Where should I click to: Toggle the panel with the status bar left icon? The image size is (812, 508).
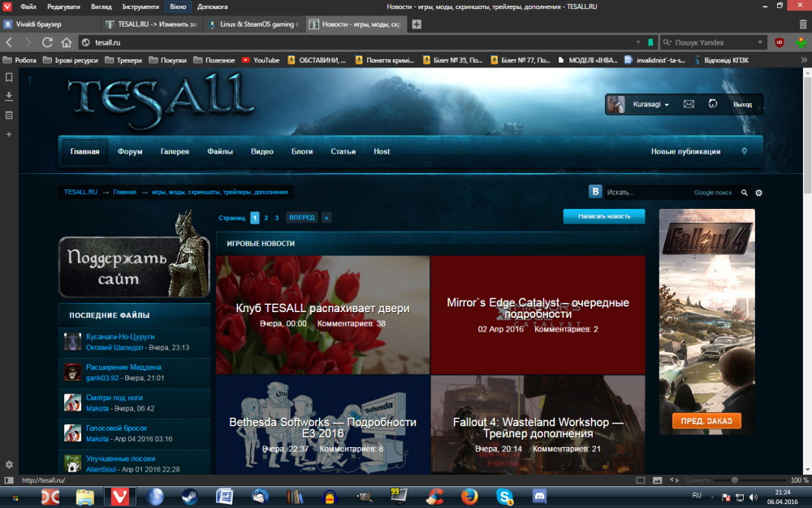[x=9, y=480]
